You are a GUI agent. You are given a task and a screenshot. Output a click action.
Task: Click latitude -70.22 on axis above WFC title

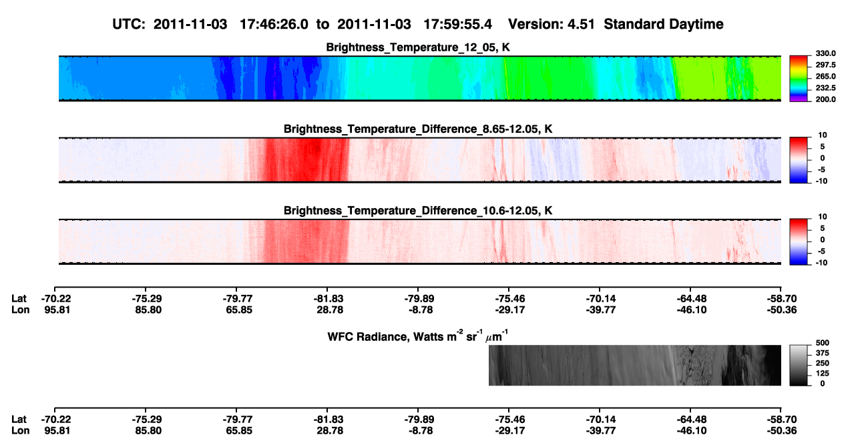coord(56,298)
